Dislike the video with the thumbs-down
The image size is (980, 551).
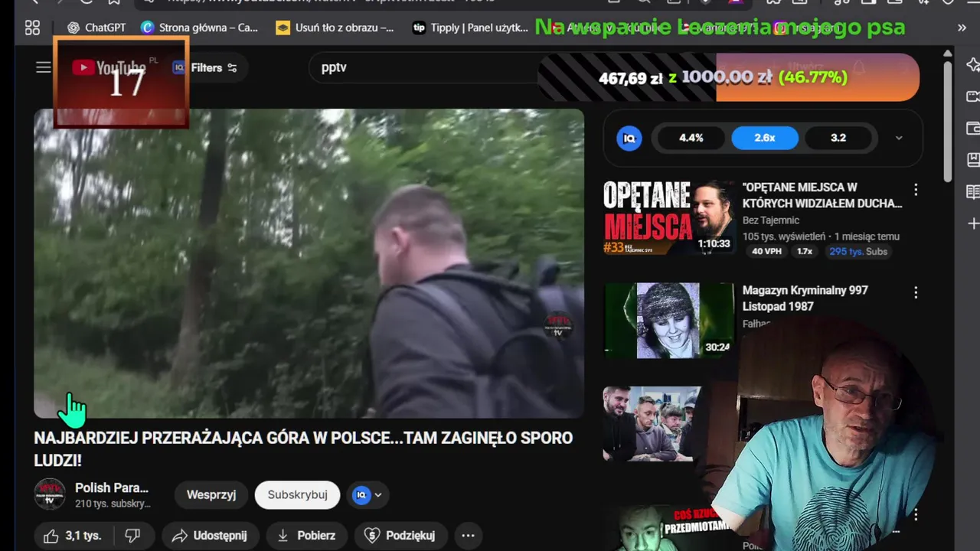pyautogui.click(x=133, y=536)
